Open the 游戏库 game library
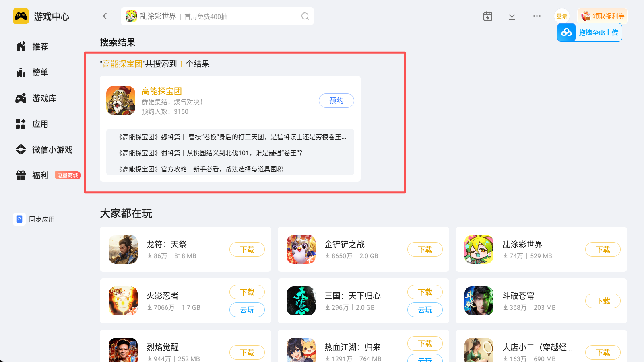The height and width of the screenshot is (362, 644). [x=36, y=98]
